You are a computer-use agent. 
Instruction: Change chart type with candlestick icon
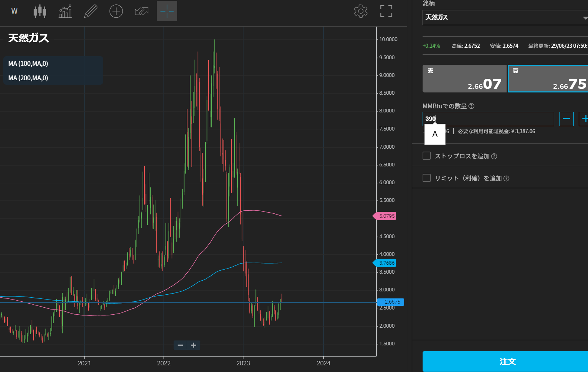(40, 11)
